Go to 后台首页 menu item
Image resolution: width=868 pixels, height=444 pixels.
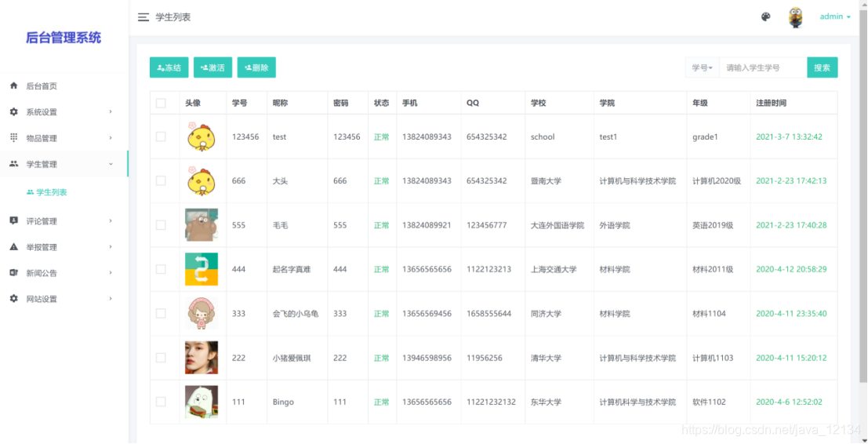[64, 86]
